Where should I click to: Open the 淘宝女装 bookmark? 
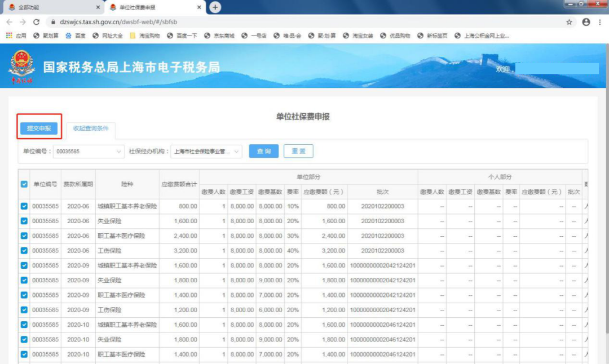coord(358,35)
